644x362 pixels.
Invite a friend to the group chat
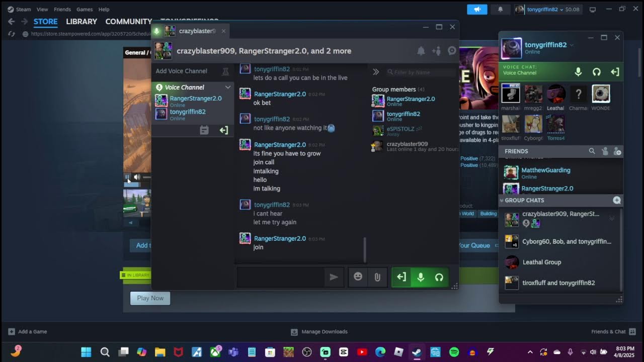[x=436, y=51]
